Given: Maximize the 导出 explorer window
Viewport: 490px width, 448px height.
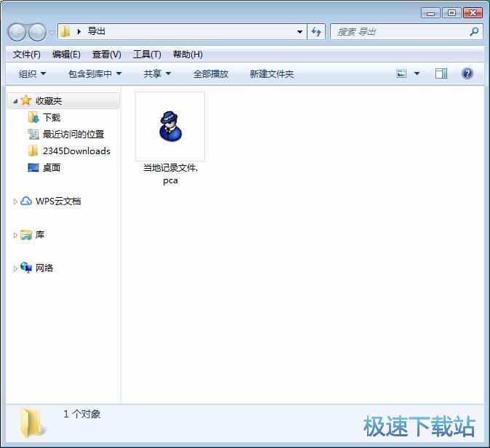Looking at the screenshot, I should coord(451,13).
